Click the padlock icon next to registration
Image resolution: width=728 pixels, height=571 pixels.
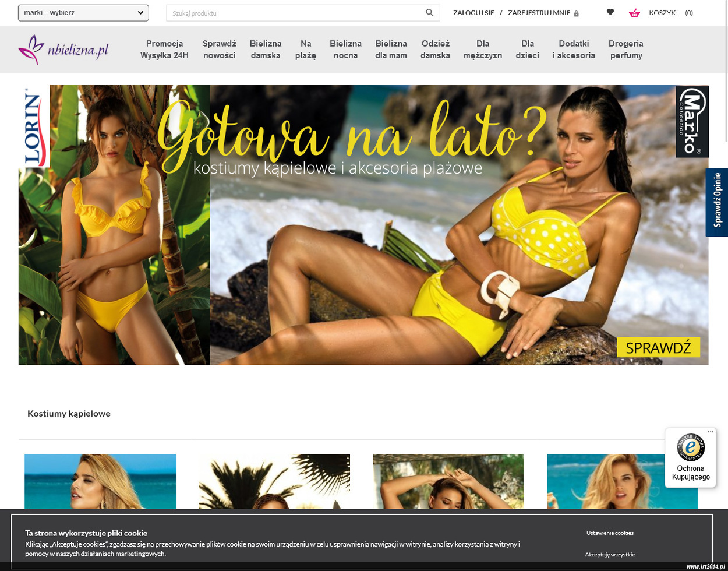(577, 13)
